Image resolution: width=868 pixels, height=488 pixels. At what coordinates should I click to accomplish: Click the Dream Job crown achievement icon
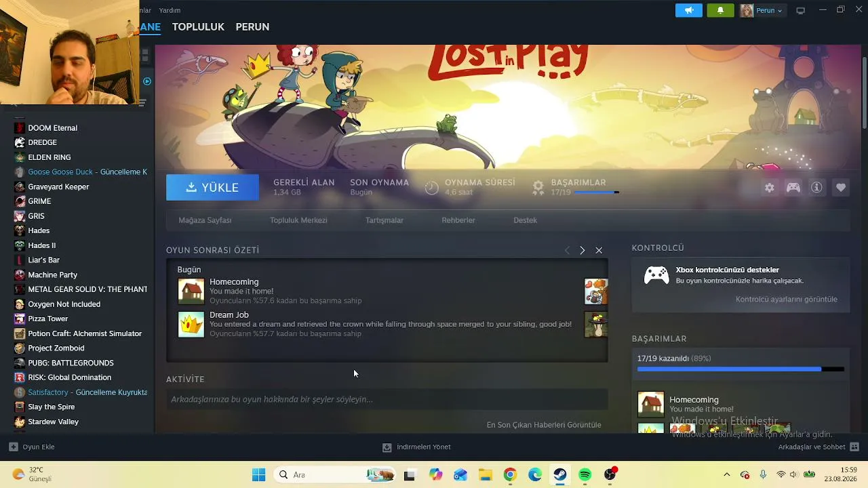pos(191,324)
